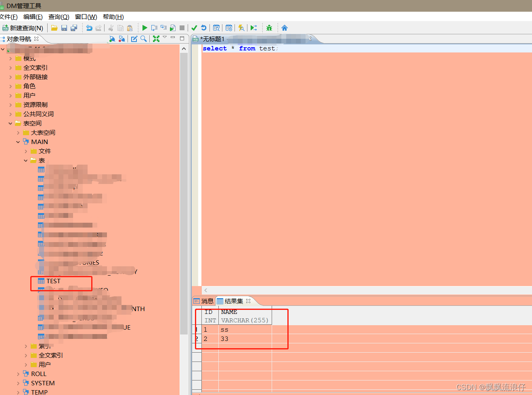532x395 pixels.
Task: Click the third execute icon with blue lines
Action: tap(163, 28)
